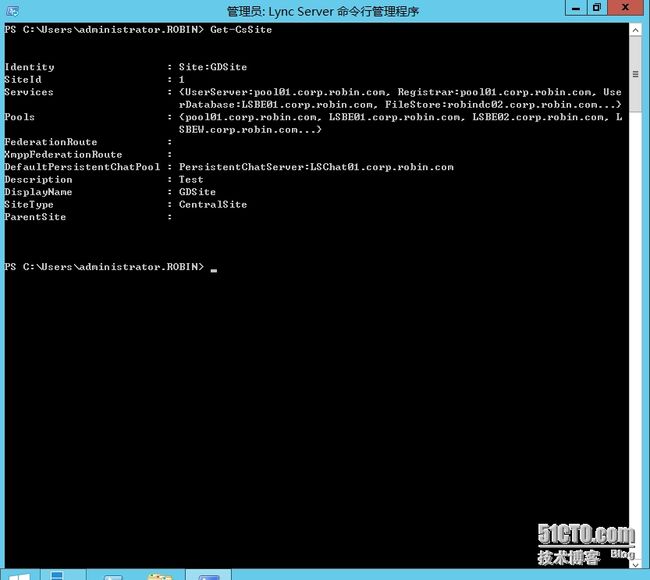The width and height of the screenshot is (650, 580).
Task: Click the Pools property label
Action: point(19,117)
